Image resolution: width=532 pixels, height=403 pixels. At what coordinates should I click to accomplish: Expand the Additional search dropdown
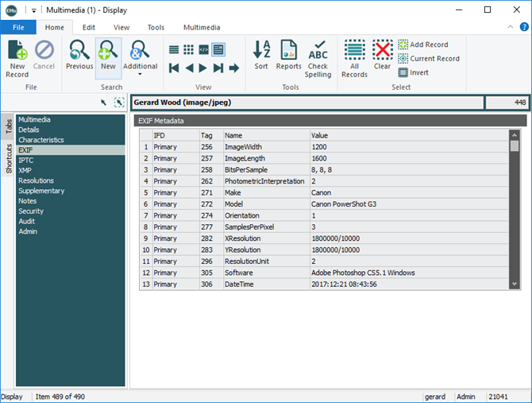click(140, 75)
